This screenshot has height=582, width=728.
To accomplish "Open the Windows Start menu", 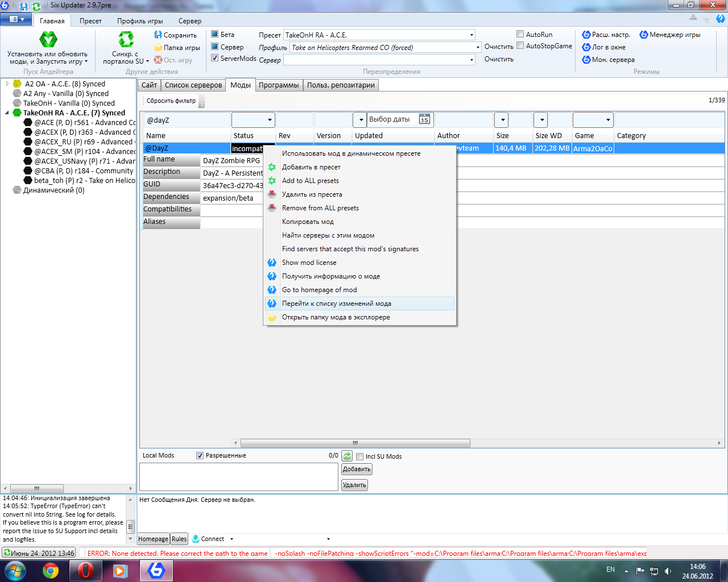I will point(15,570).
